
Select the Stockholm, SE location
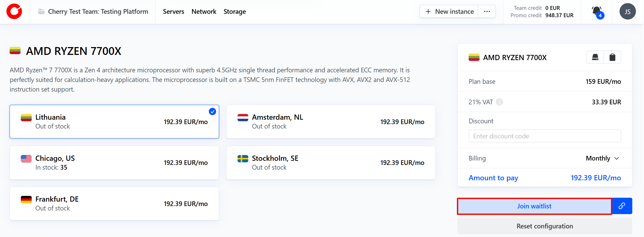pos(331,163)
